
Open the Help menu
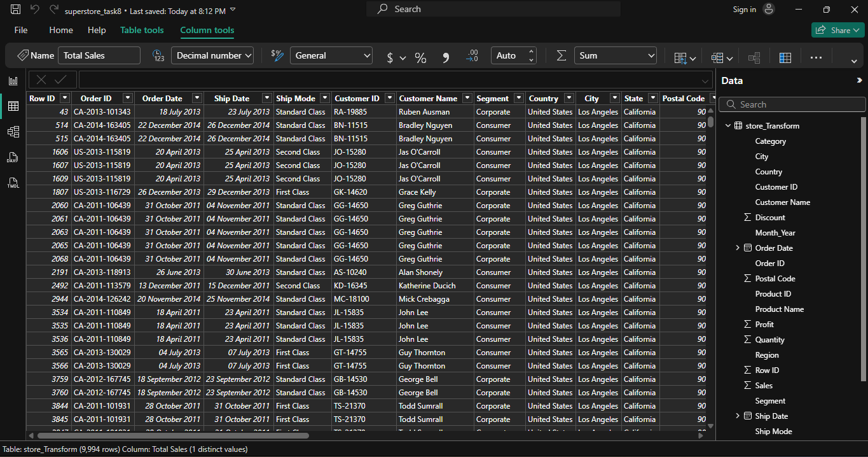pos(97,29)
